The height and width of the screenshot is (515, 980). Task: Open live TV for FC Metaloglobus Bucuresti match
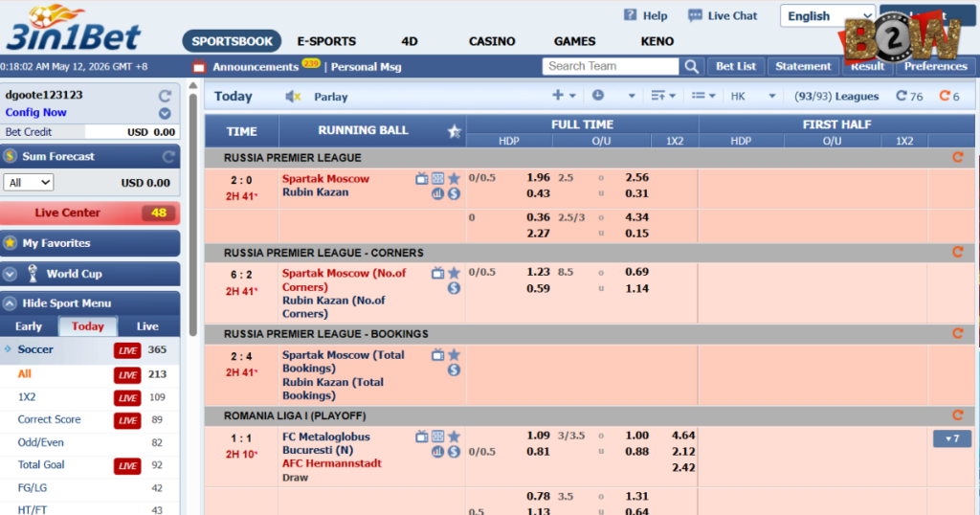pos(422,437)
